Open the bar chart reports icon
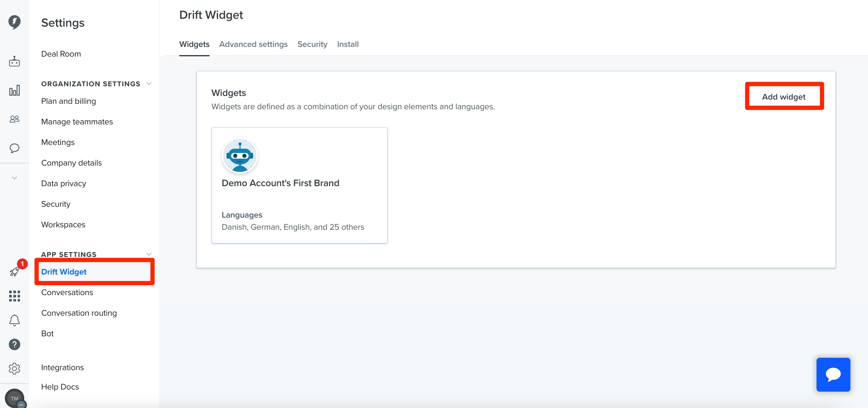Viewport: 868px width, 408px height. (15, 90)
